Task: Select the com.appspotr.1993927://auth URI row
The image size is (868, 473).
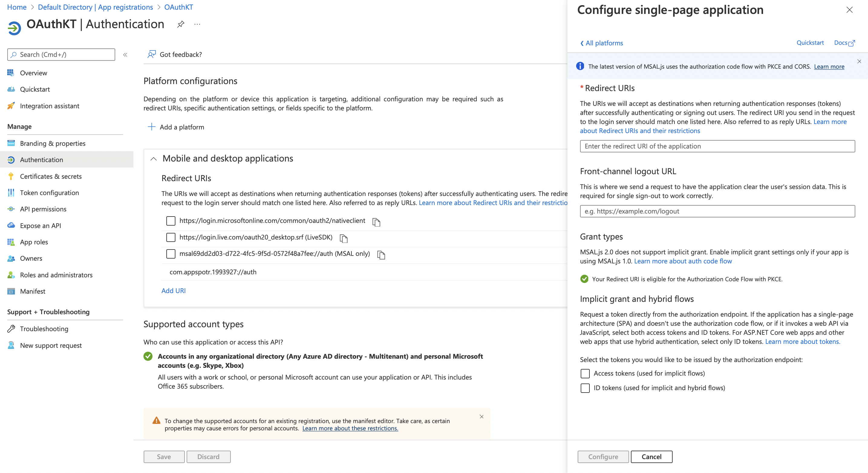Action: coord(364,272)
